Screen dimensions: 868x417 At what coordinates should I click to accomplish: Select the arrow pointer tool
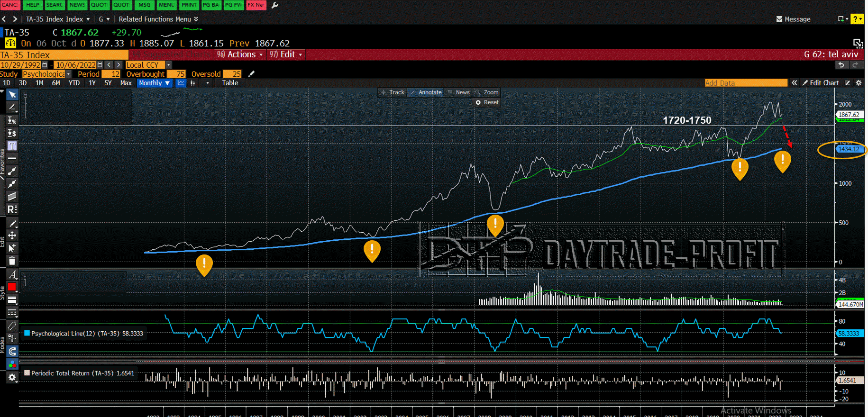coord(12,95)
